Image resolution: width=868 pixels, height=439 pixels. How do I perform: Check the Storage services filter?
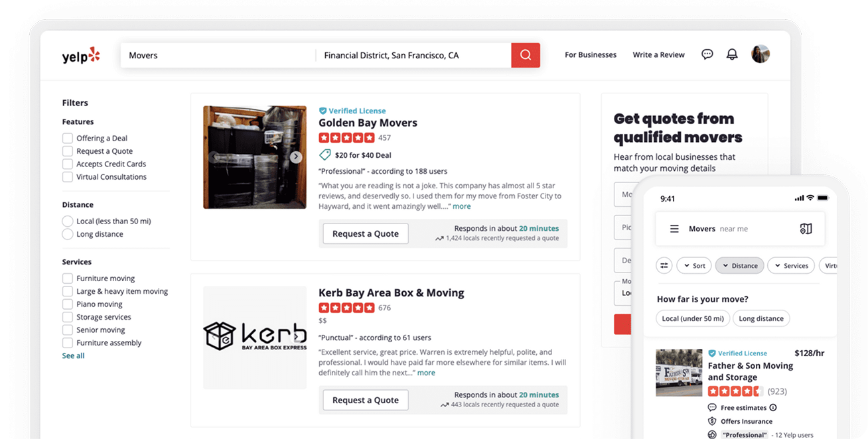click(68, 317)
